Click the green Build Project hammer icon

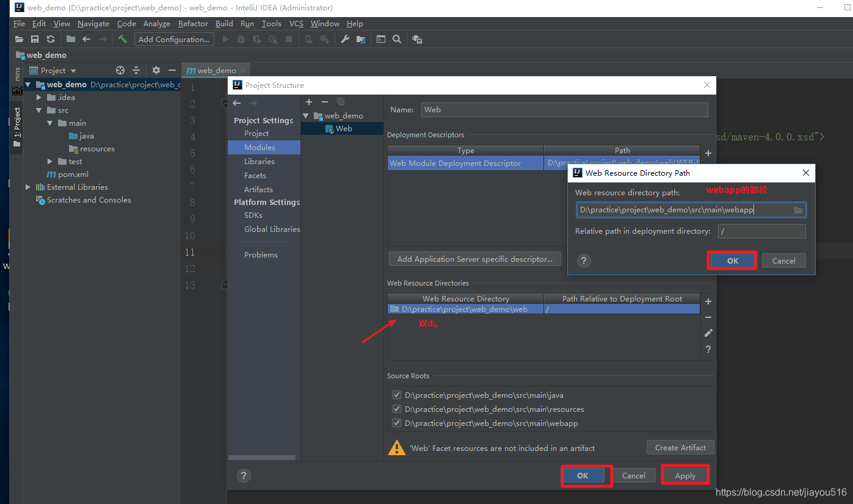pos(123,39)
